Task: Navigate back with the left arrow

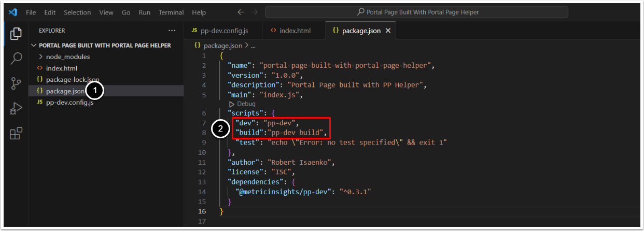Action: pyautogui.click(x=241, y=12)
